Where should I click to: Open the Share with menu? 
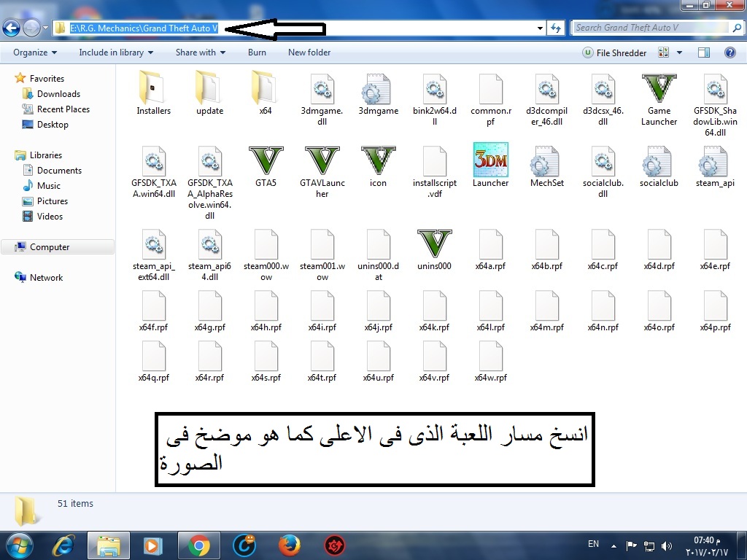pos(200,52)
